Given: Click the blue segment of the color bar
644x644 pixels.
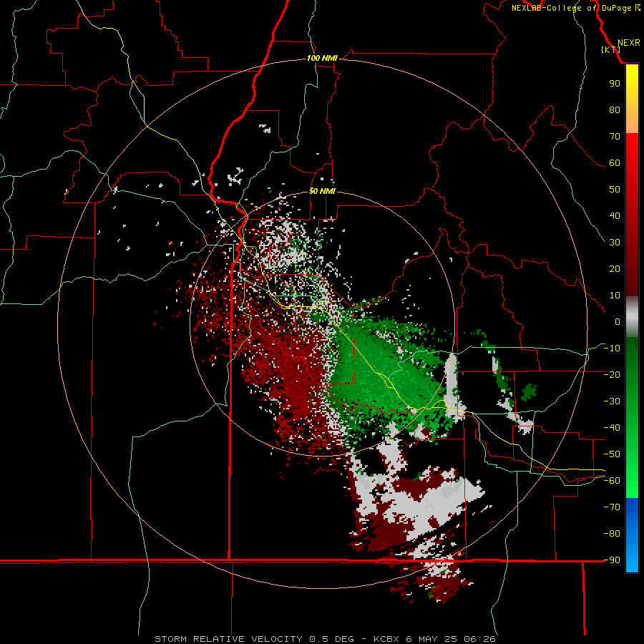Looking at the screenshot, I should click(632, 535).
